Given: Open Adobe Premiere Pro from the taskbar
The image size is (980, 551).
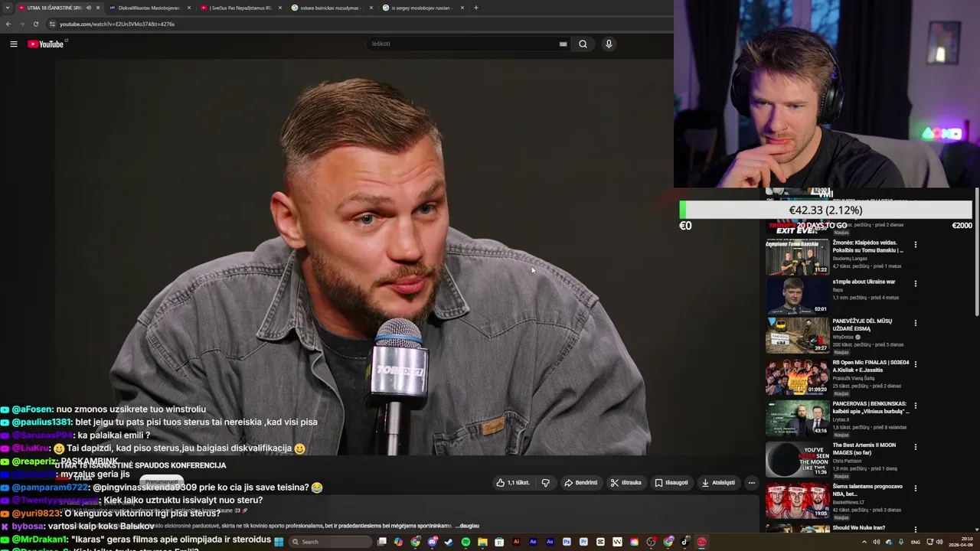Looking at the screenshot, I should click(583, 542).
